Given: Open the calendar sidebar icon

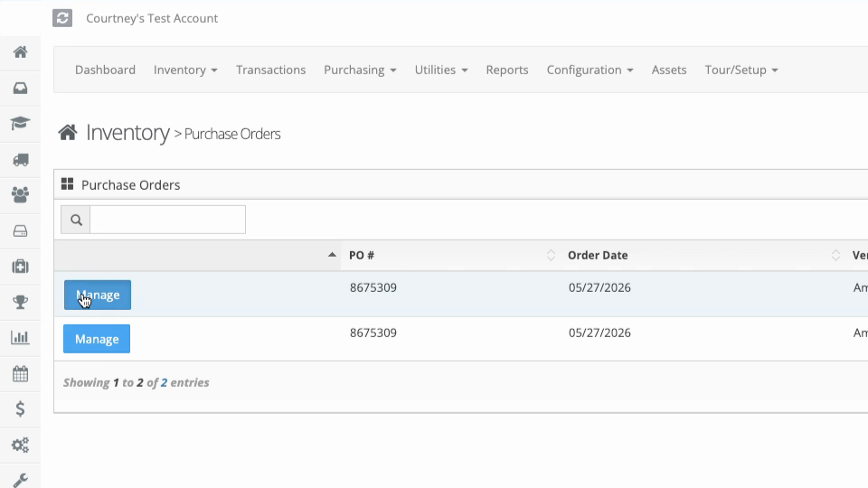Looking at the screenshot, I should pyautogui.click(x=21, y=374).
